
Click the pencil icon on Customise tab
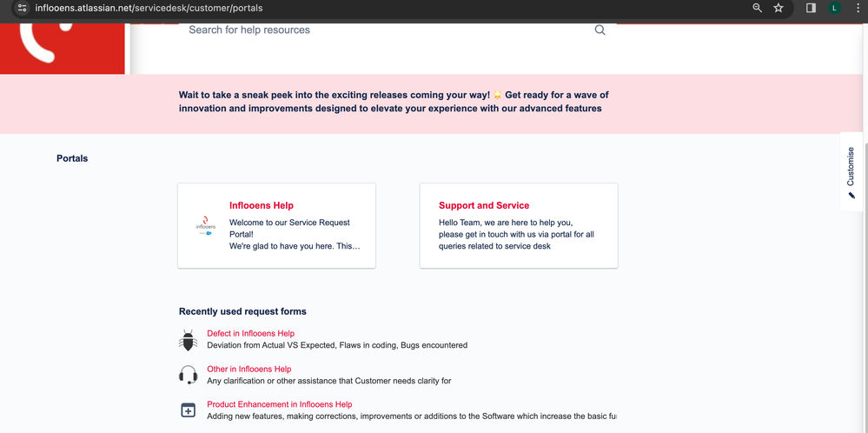pos(851,195)
